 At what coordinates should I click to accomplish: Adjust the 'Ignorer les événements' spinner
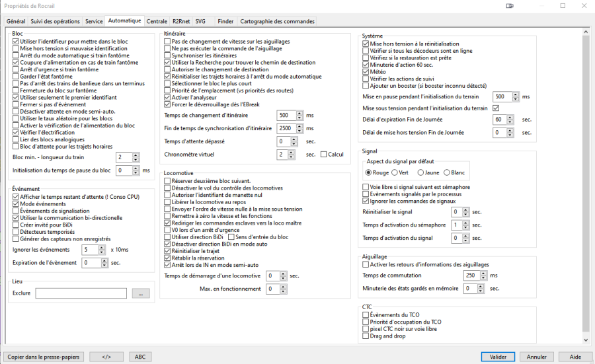tap(101, 250)
